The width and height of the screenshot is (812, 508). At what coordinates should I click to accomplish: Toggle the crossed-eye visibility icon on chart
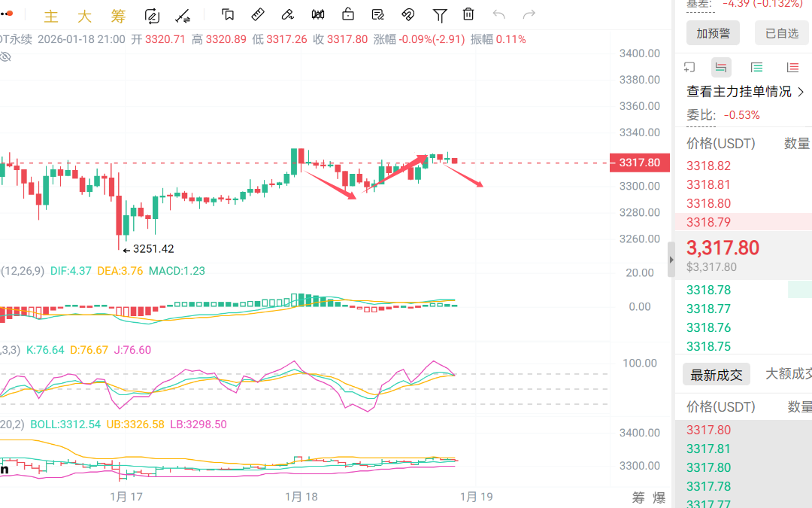6,56
